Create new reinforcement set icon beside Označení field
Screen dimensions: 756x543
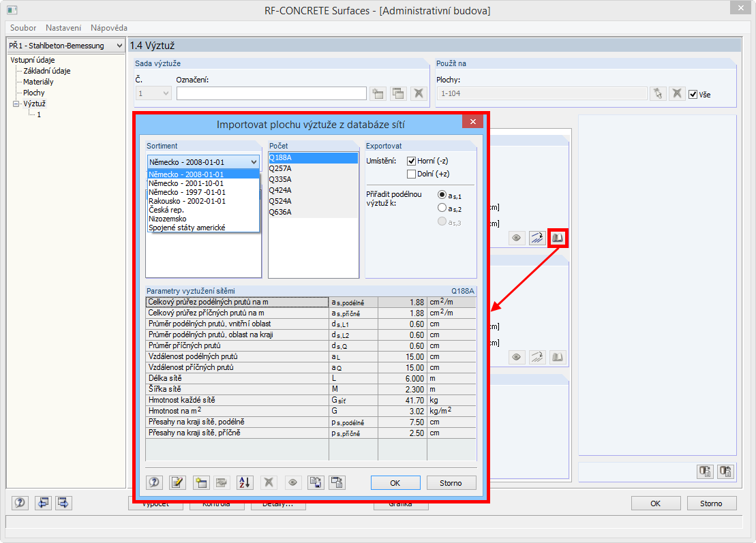tap(378, 93)
